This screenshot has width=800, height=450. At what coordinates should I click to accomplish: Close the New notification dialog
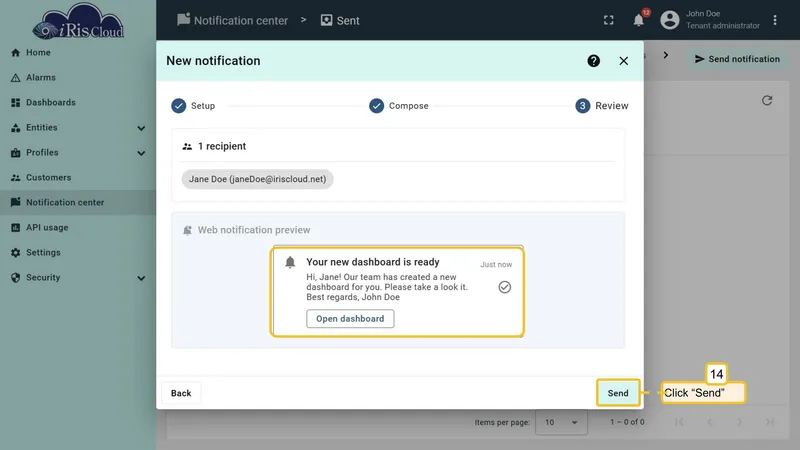(x=623, y=61)
